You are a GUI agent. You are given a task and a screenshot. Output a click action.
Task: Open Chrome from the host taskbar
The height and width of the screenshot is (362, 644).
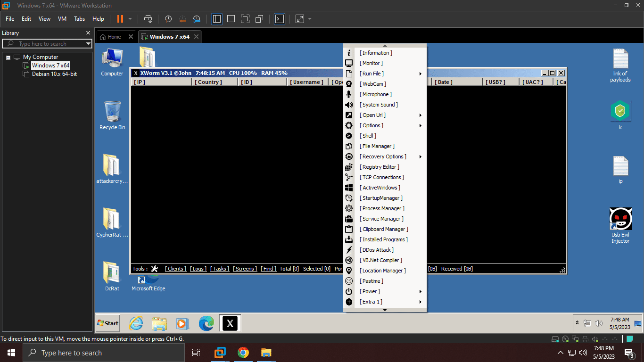[243, 353]
